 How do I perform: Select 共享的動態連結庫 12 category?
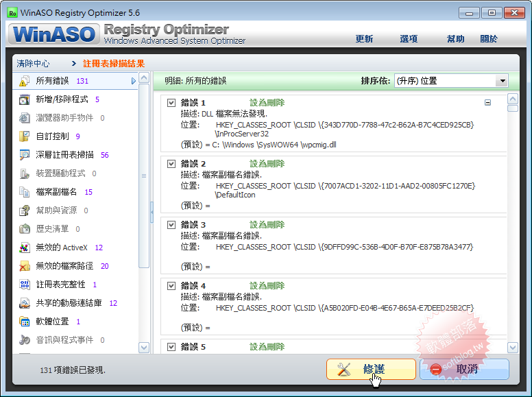tap(75, 303)
